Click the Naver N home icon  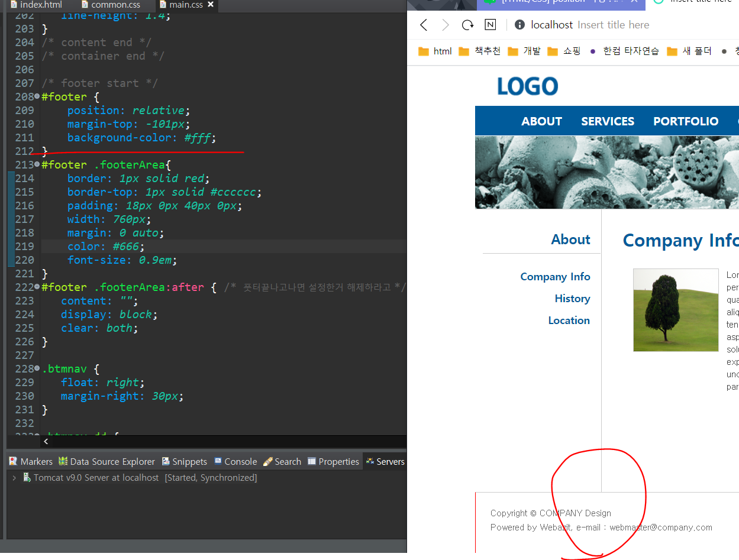(490, 25)
